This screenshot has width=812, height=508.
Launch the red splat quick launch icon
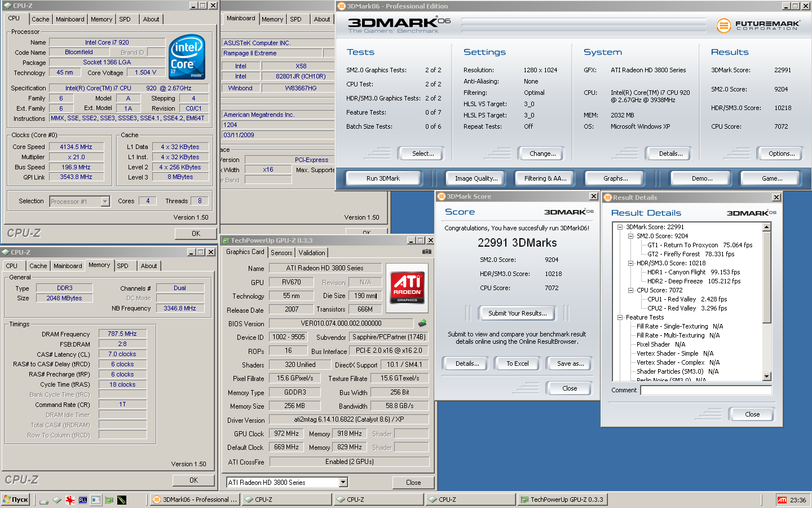[70, 500]
